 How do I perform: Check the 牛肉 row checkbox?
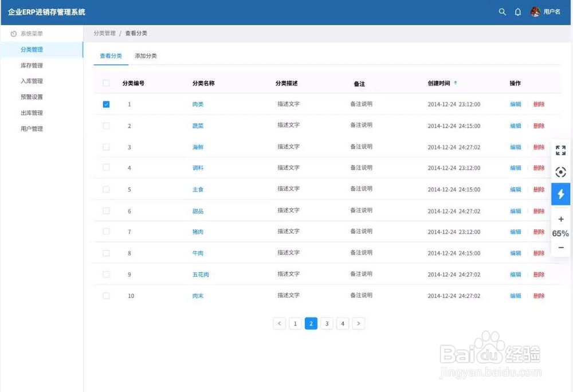(x=106, y=253)
